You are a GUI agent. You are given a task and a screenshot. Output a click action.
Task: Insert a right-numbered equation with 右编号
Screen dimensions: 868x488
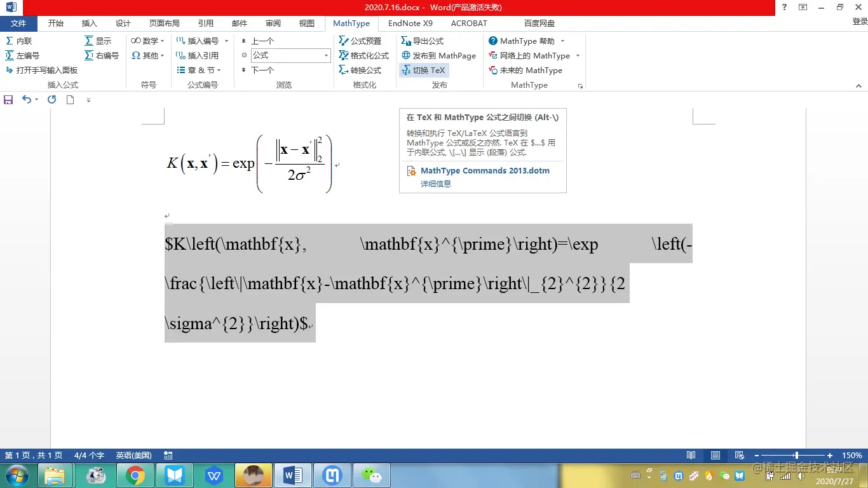point(102,55)
